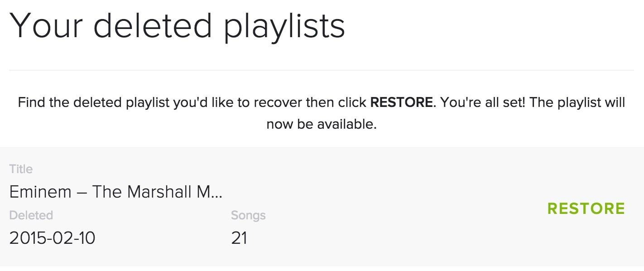
Task: Click the Your deleted playlists heading
Action: tap(179, 26)
